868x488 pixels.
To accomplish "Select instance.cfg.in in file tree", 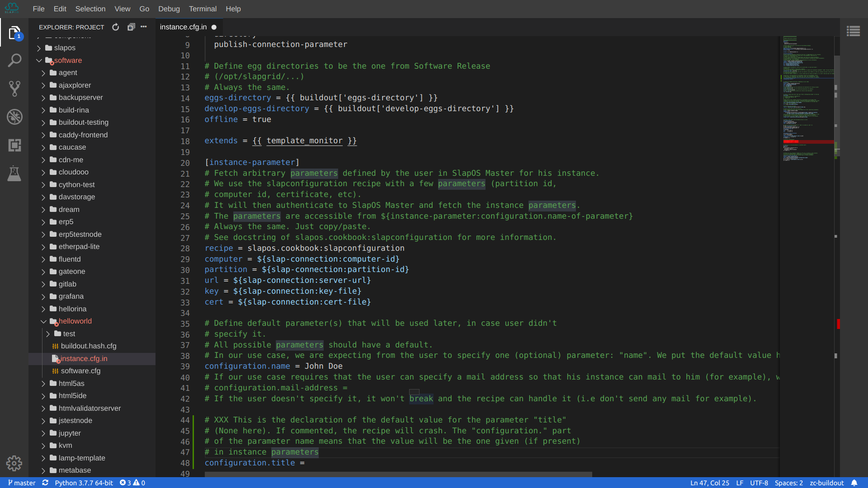I will click(x=92, y=358).
